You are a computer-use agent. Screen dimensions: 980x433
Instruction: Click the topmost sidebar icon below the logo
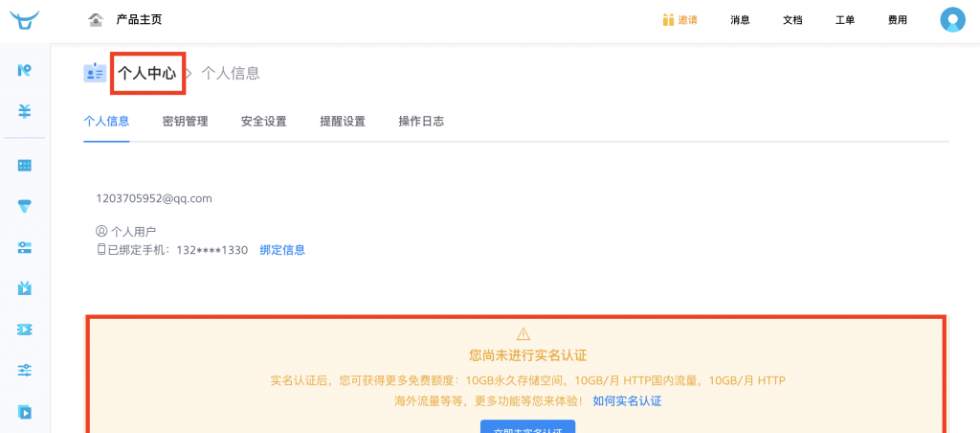(25, 70)
